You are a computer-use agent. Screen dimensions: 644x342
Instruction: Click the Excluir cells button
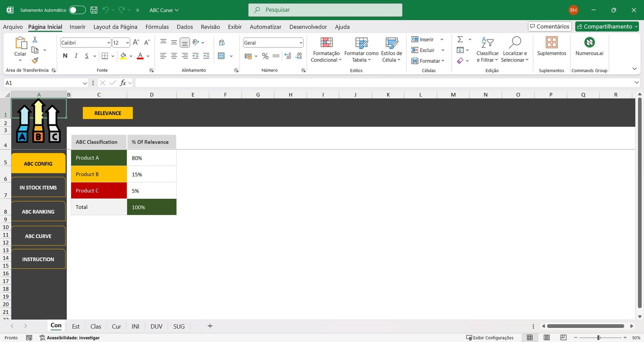[423, 50]
